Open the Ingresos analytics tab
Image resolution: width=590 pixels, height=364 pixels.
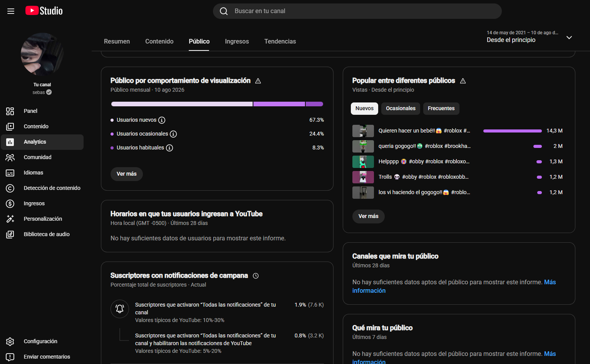237,42
